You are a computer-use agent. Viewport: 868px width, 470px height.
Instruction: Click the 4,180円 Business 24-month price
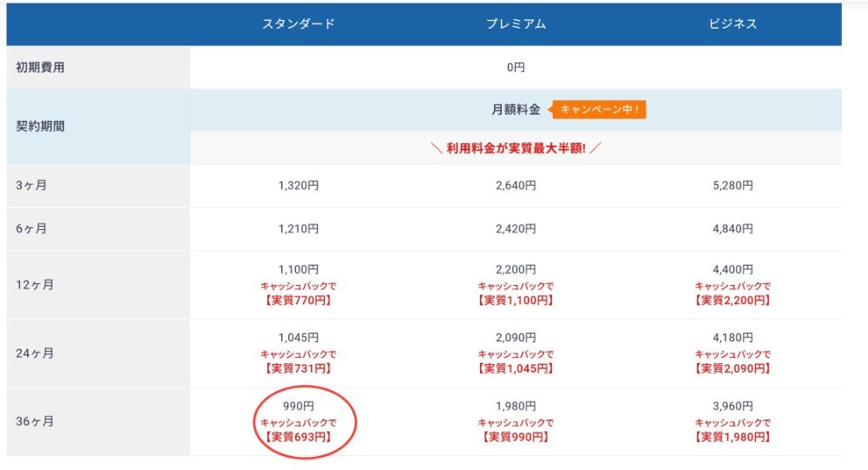click(733, 338)
